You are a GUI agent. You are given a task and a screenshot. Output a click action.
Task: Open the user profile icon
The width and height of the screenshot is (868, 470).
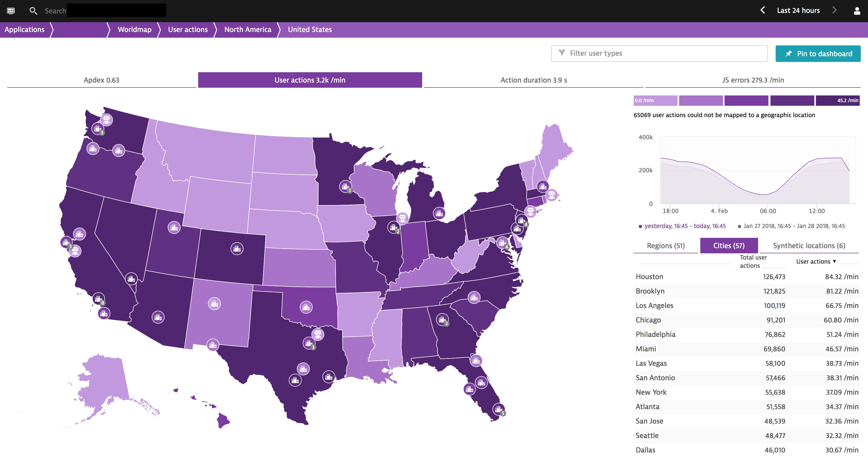click(x=857, y=11)
